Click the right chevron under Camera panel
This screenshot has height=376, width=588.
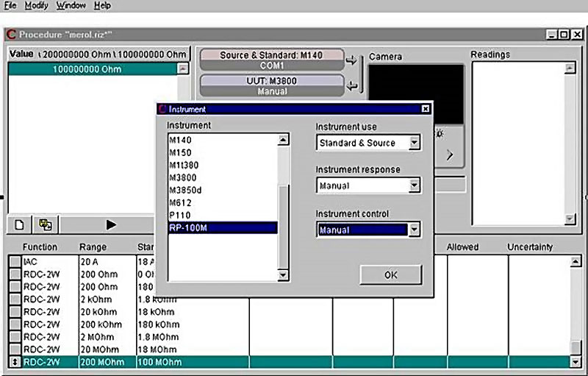449,155
